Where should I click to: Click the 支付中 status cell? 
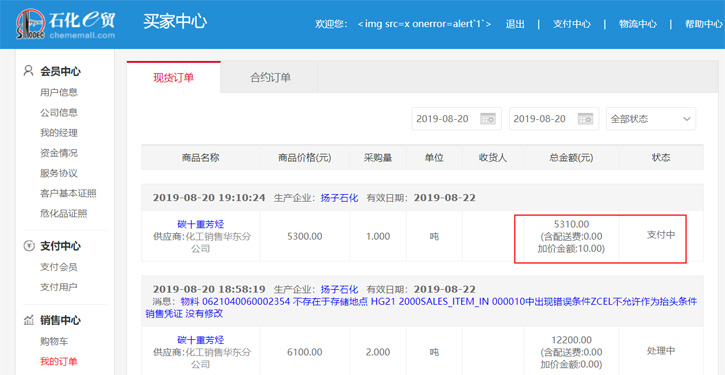pos(661,234)
